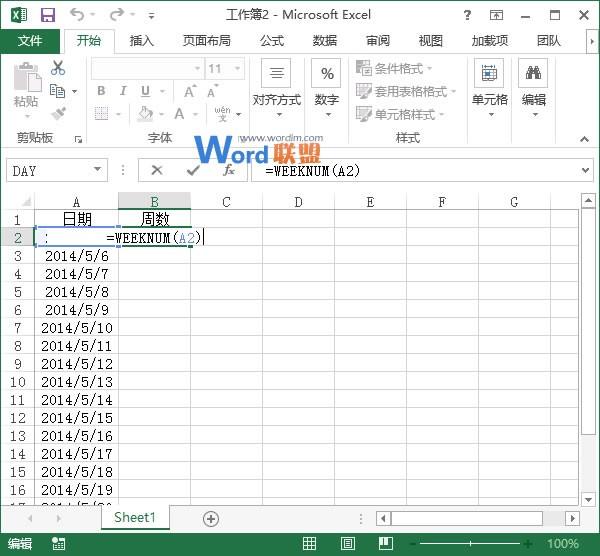The height and width of the screenshot is (556, 600).
Task: Switch to the 数据 Data tab
Action: pos(324,41)
